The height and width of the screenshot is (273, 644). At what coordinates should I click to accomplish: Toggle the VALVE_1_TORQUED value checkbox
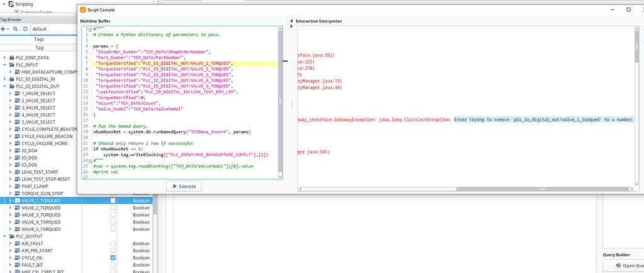point(113,201)
